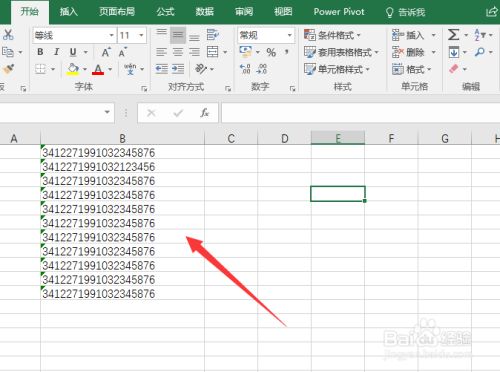Image resolution: width=500 pixels, height=372 pixels.
Task: Increase font size with large A
Action: coord(106,52)
